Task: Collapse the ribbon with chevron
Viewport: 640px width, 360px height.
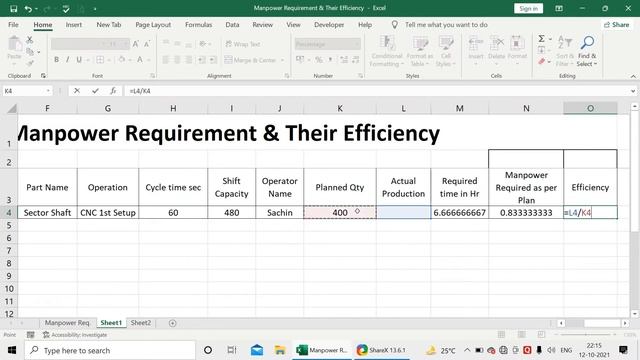Action: point(633,76)
